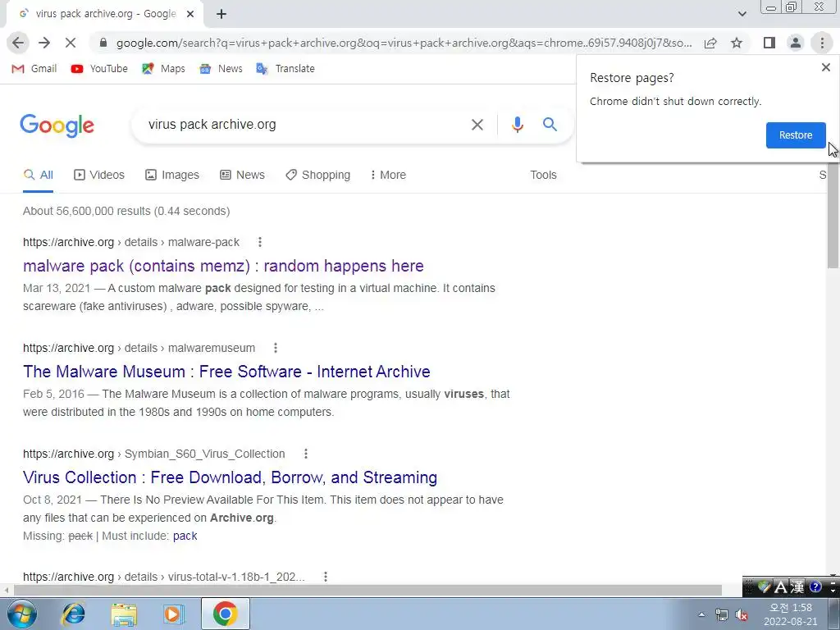The height and width of the screenshot is (630, 840).
Task: Switch to the Videos results tab
Action: [x=99, y=176]
